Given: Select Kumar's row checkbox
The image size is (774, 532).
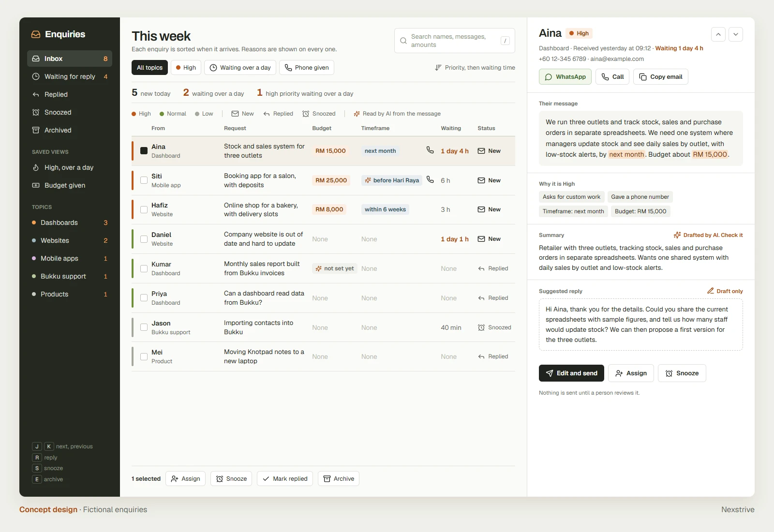Looking at the screenshot, I should [x=144, y=268].
